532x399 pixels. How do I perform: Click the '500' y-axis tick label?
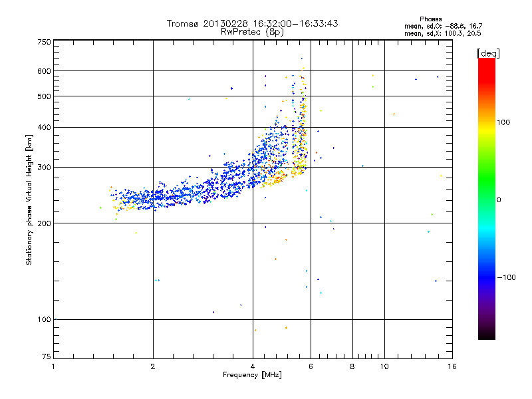click(44, 96)
